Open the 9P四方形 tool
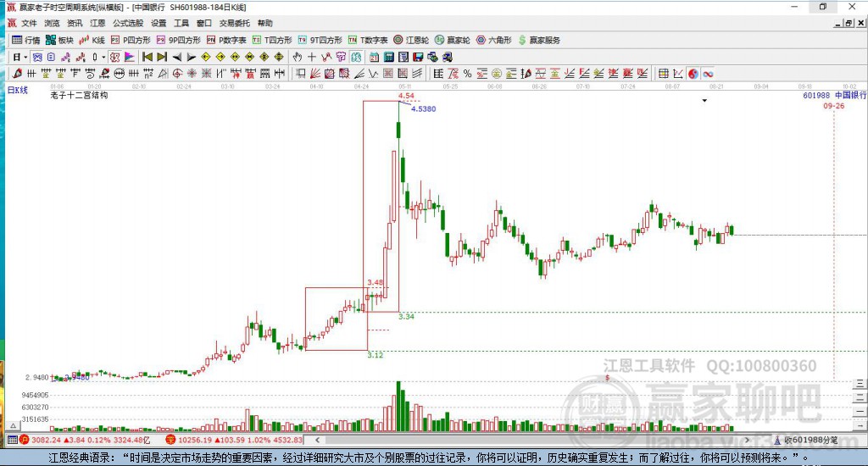 (179, 40)
